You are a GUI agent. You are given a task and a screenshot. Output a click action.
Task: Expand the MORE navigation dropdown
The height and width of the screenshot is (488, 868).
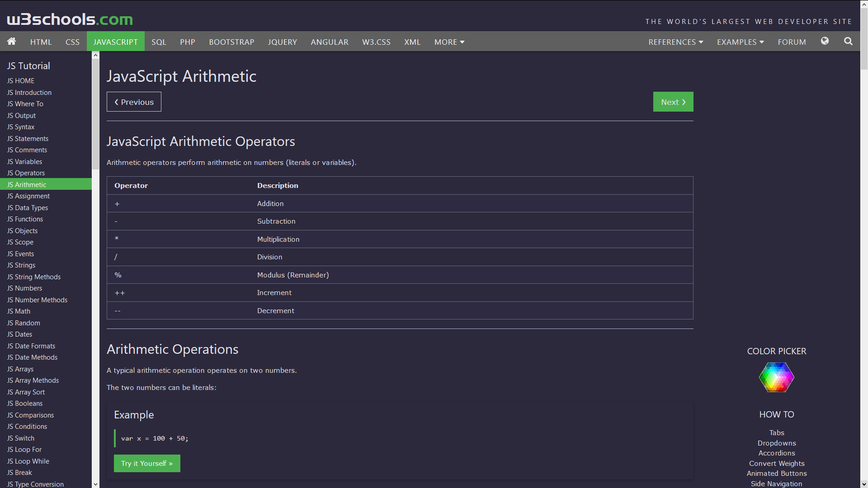tap(448, 42)
